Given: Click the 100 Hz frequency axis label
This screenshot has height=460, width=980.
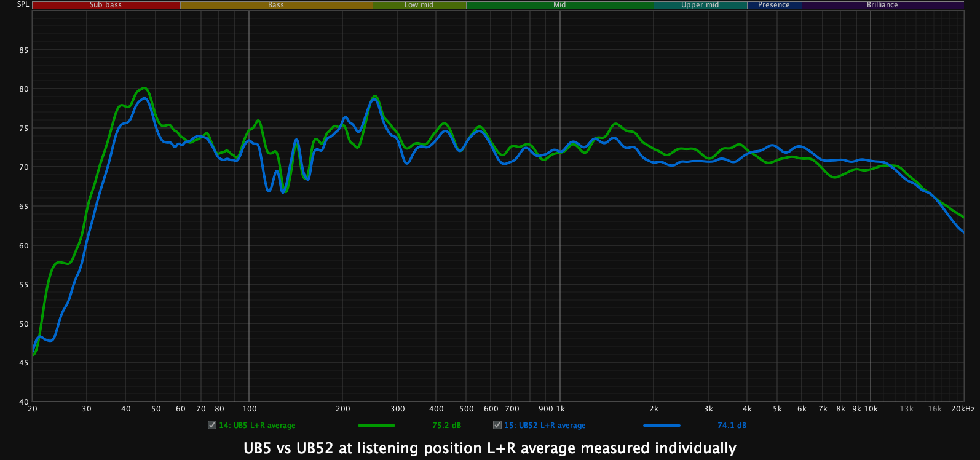Looking at the screenshot, I should click(249, 409).
